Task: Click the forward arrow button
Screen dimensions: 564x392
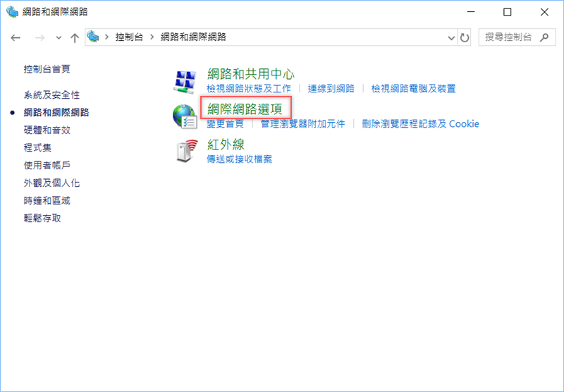Action: [x=39, y=37]
